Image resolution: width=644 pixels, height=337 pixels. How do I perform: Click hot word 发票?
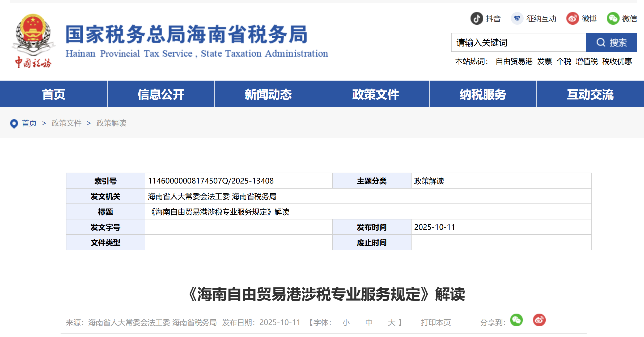pyautogui.click(x=544, y=61)
